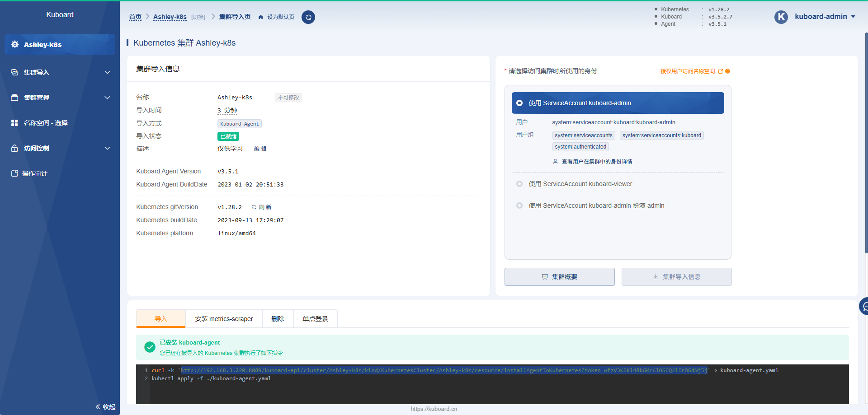Click the 访问控制 lock icon
This screenshot has height=415, width=868.
pos(14,148)
